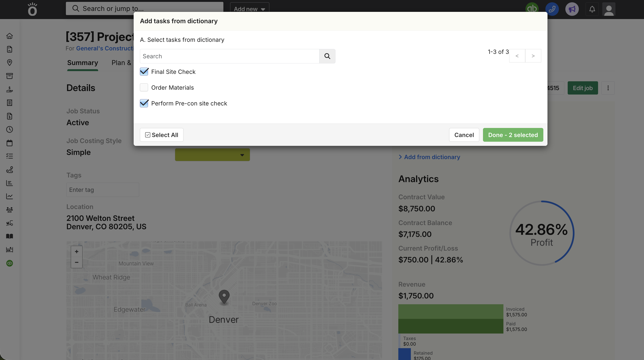The height and width of the screenshot is (360, 644).
Task: Open notifications bell
Action: 592,9
